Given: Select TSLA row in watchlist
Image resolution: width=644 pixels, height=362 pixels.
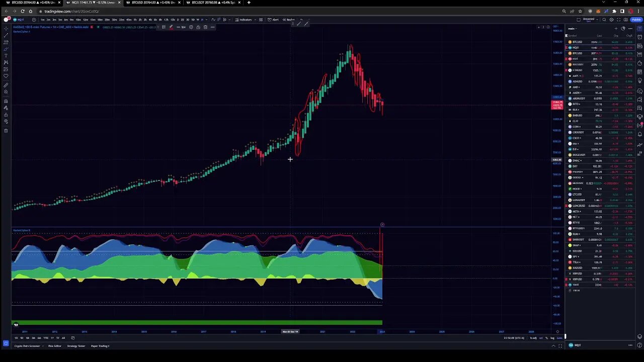Looking at the screenshot, I should [600, 262].
